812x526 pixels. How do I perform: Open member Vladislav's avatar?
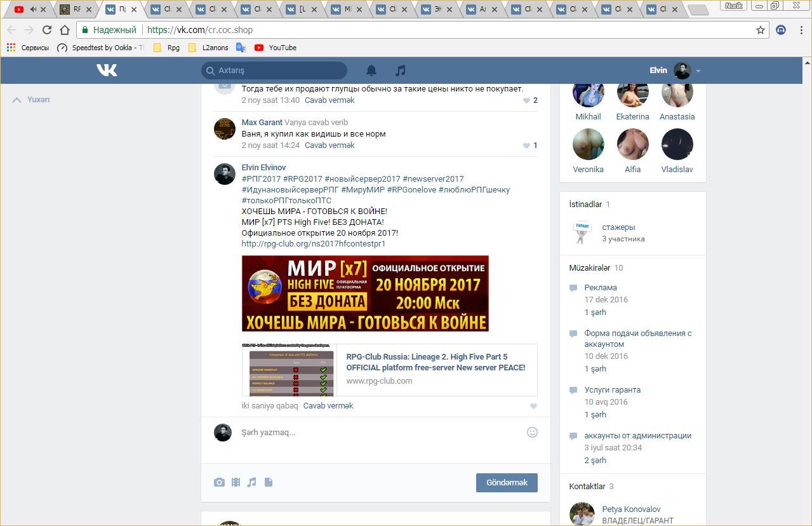[677, 144]
